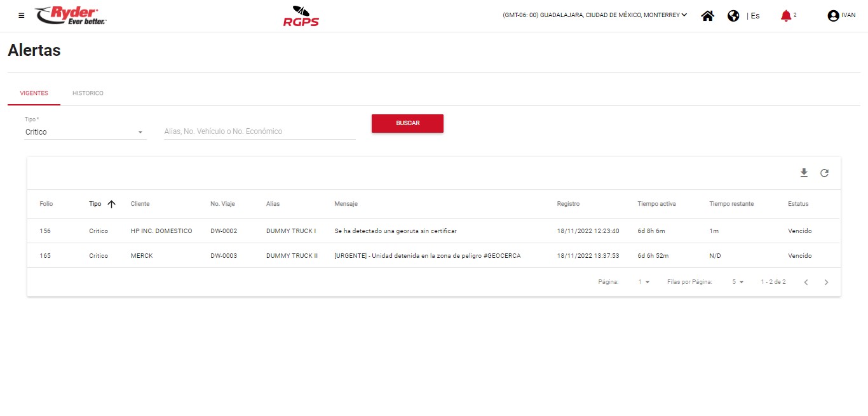Open the hamburger navigation menu

click(22, 16)
